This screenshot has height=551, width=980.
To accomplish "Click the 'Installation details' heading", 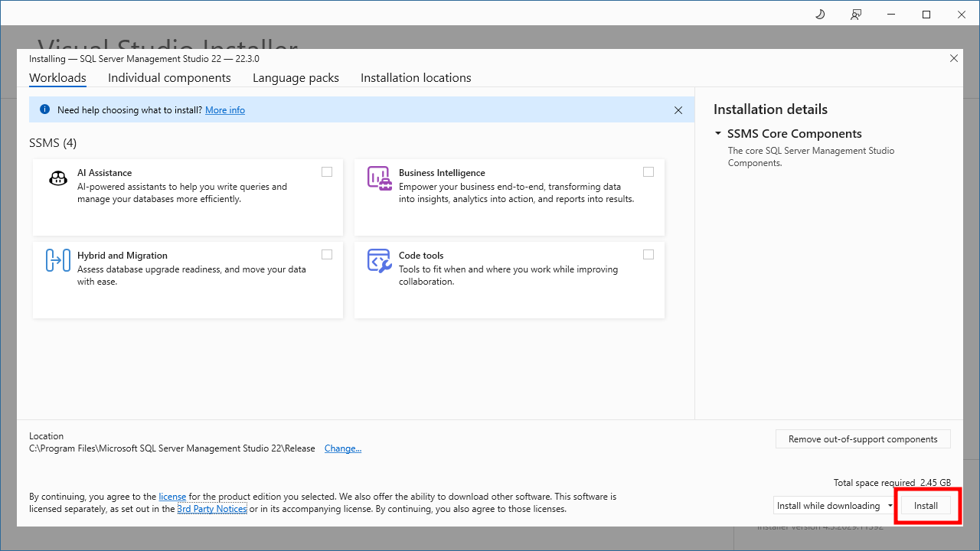I will pos(770,109).
